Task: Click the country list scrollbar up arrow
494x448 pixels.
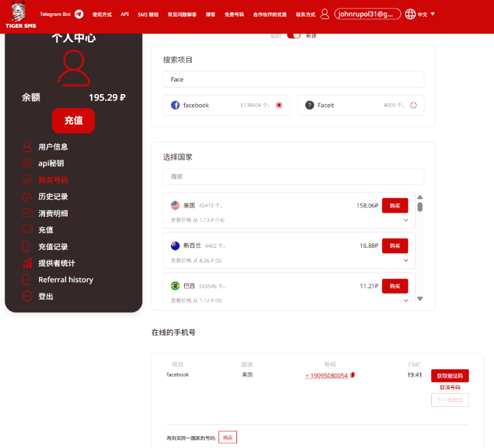Action: click(x=420, y=197)
